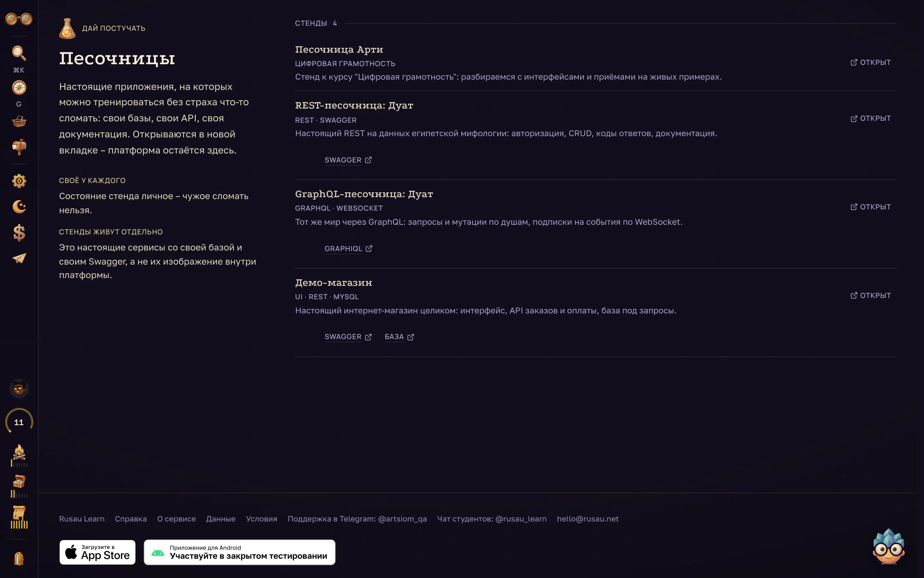Open Демо-магазин via ОТКРЫТЬ
924x578 pixels.
(x=870, y=295)
